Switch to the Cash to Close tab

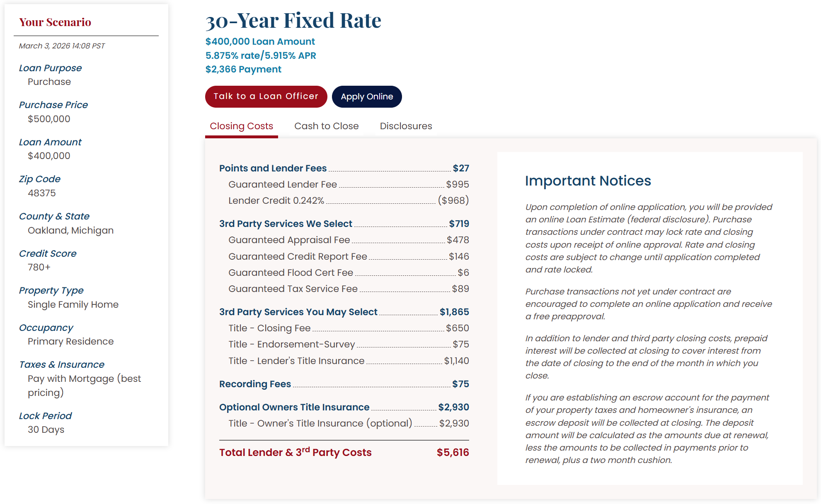(326, 126)
